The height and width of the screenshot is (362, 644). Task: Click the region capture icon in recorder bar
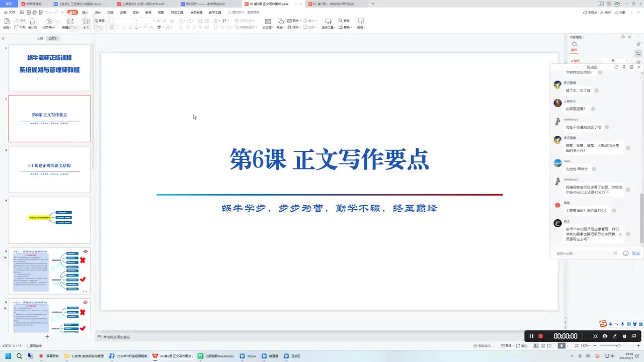click(595, 336)
